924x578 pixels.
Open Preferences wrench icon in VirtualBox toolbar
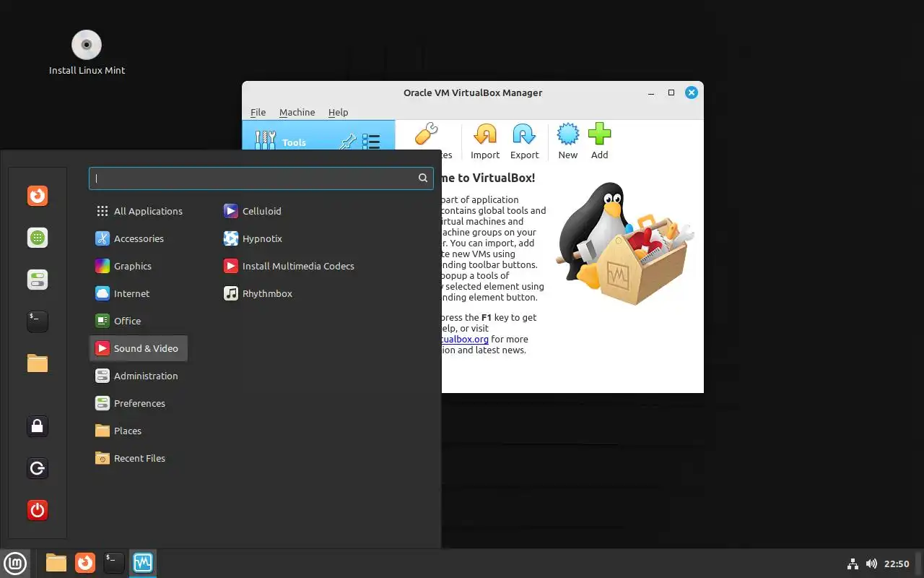click(x=426, y=135)
